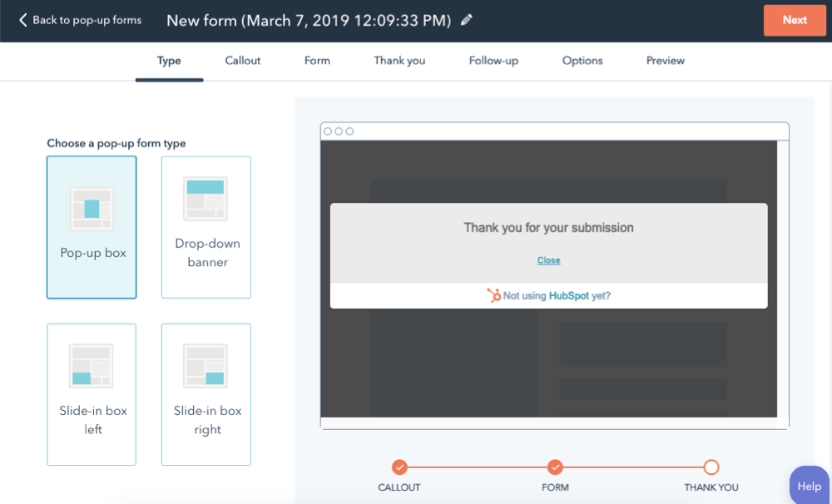
Task: Select the Drop-down banner layout icon
Action: pos(206,199)
